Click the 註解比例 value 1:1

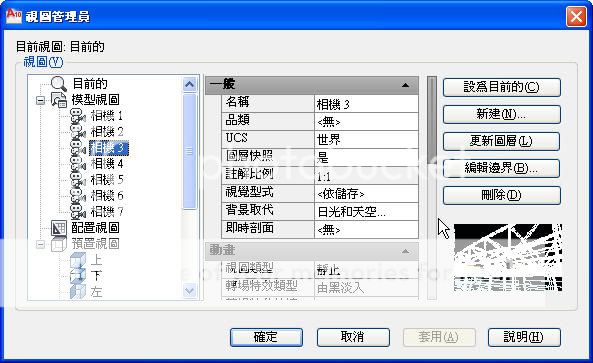coord(366,175)
